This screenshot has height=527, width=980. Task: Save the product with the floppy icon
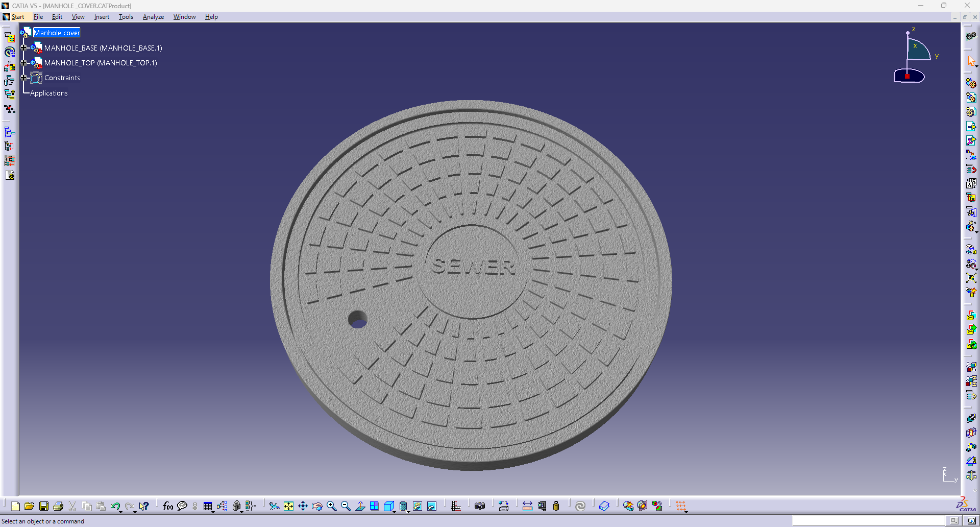pos(44,506)
